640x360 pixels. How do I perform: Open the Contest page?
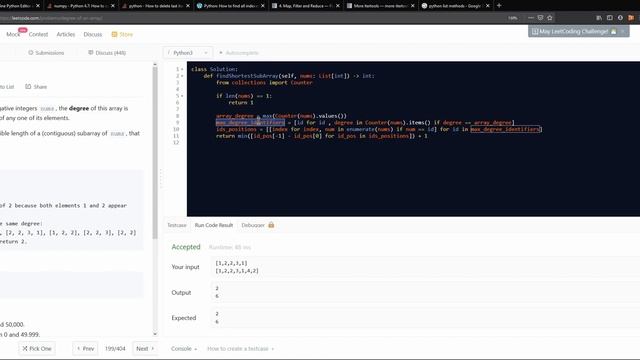pos(38,34)
